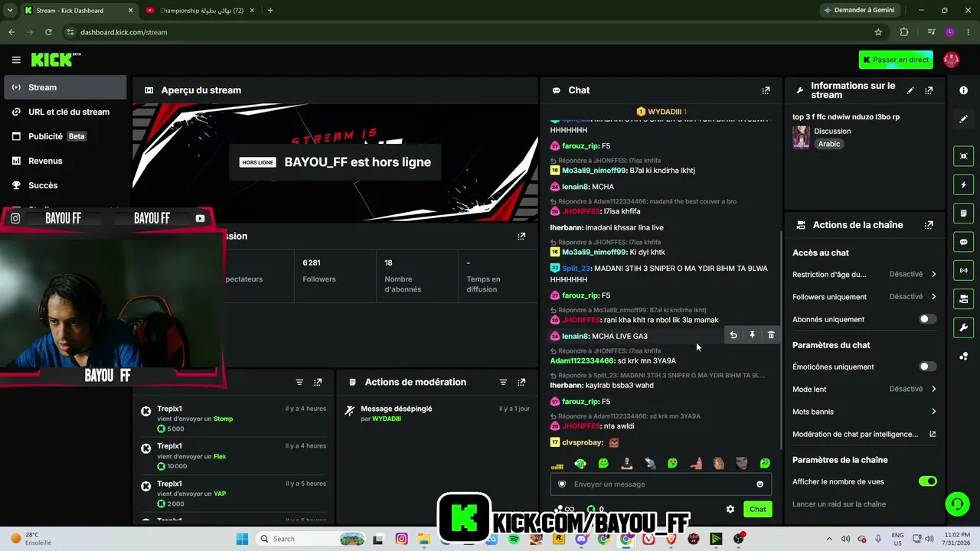Pin lenain8's MCHA LIVE GA3 message
The image size is (980, 551).
[752, 335]
